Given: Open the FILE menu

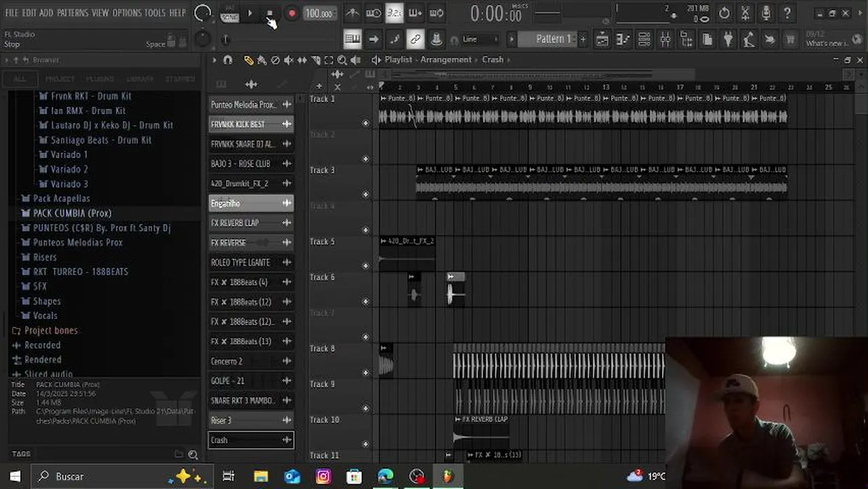Looking at the screenshot, I should pos(12,13).
